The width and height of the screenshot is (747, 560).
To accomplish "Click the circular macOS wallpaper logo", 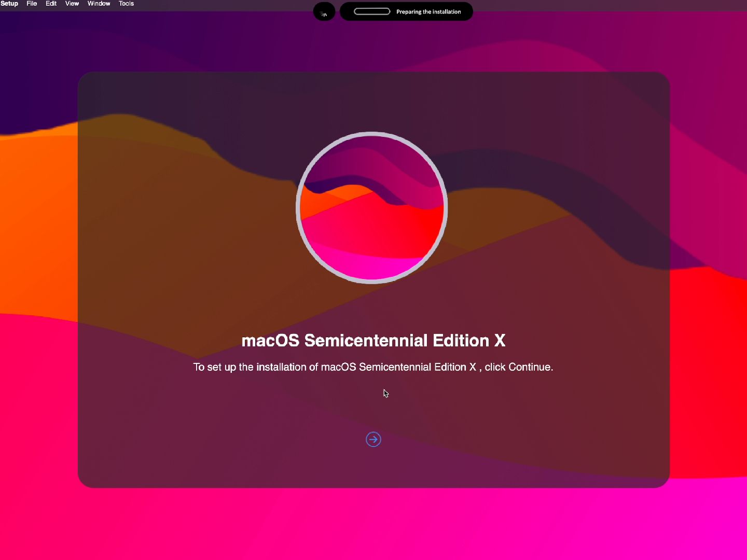I will tap(372, 208).
